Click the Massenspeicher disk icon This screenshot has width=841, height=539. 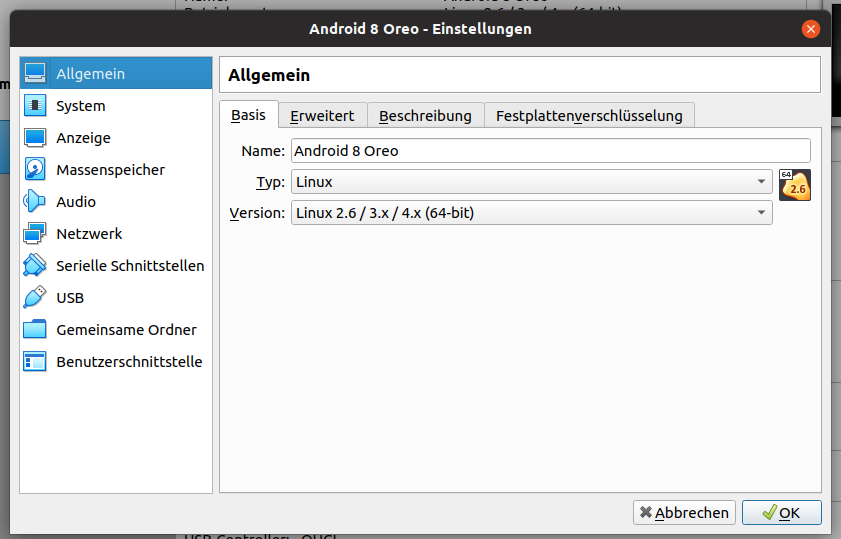click(35, 169)
